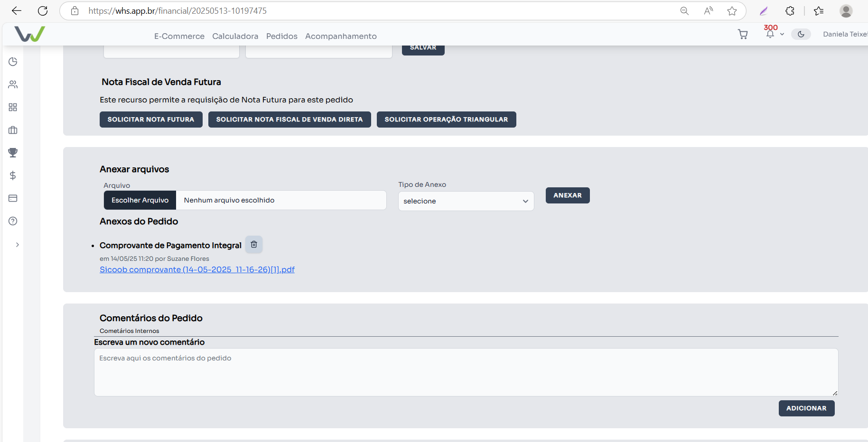Go to the Calculadora menu item
This screenshot has height=442, width=868.
click(x=235, y=36)
